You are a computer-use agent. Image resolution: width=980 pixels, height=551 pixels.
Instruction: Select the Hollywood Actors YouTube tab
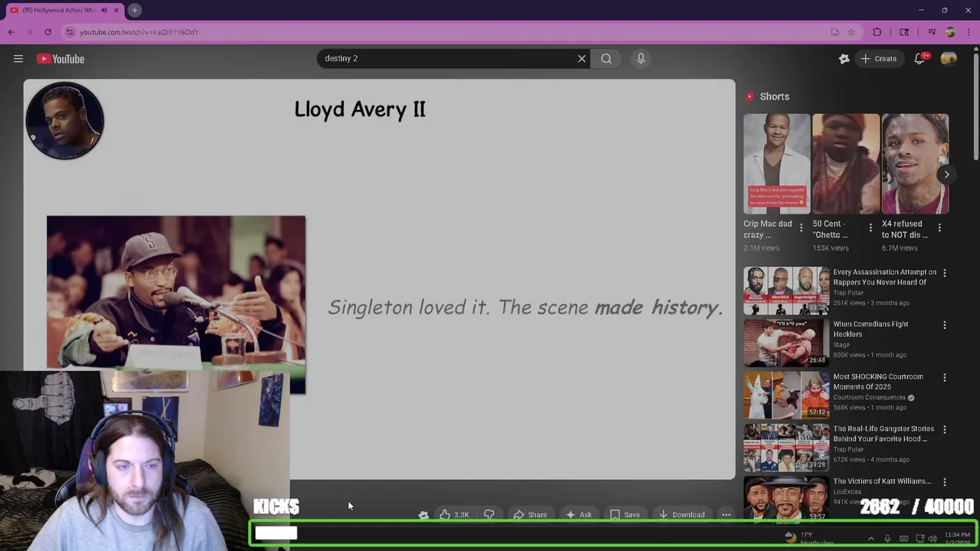[x=61, y=10]
